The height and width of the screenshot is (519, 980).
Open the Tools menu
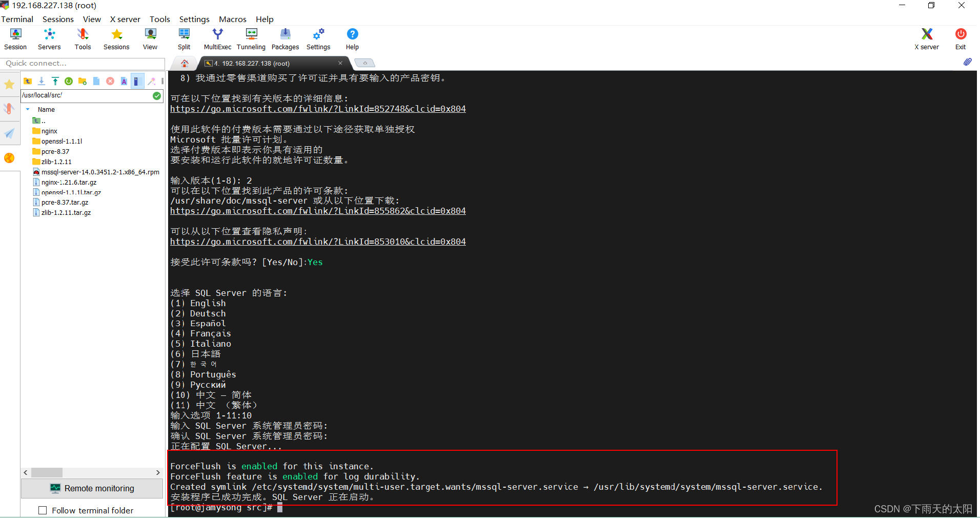coord(159,19)
